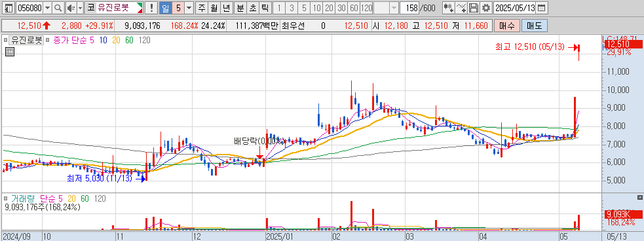The width and height of the screenshot is (644, 241).
Task: Select yearly (년) chart period
Action: point(226,7)
